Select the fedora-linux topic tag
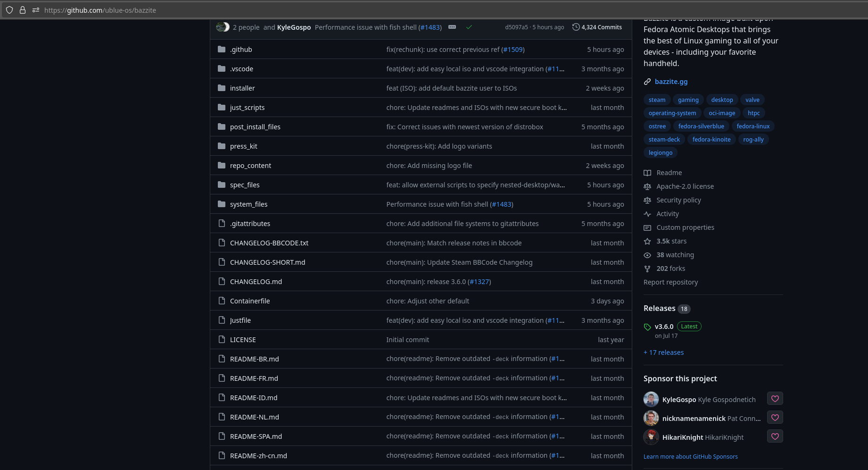The width and height of the screenshot is (868, 470). pos(753,126)
